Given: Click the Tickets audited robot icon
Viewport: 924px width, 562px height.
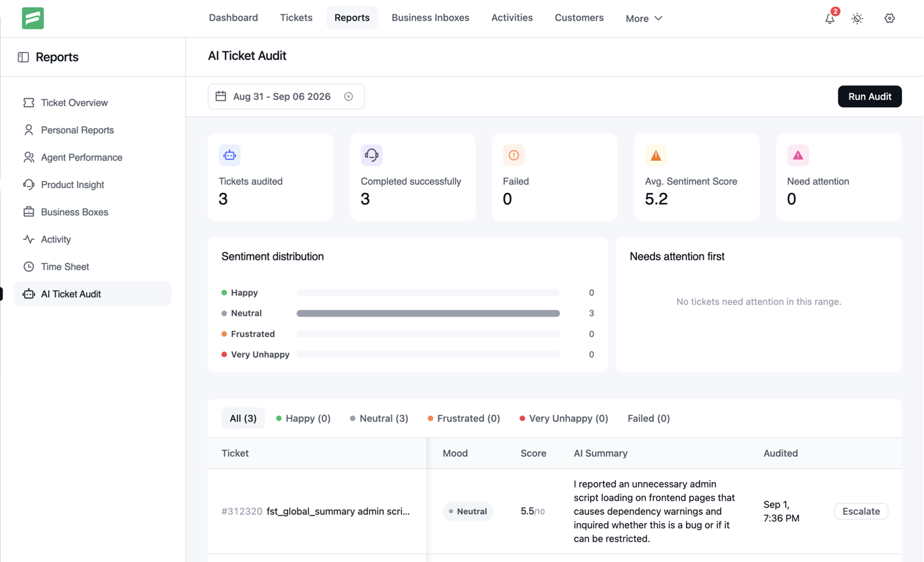Looking at the screenshot, I should point(230,155).
